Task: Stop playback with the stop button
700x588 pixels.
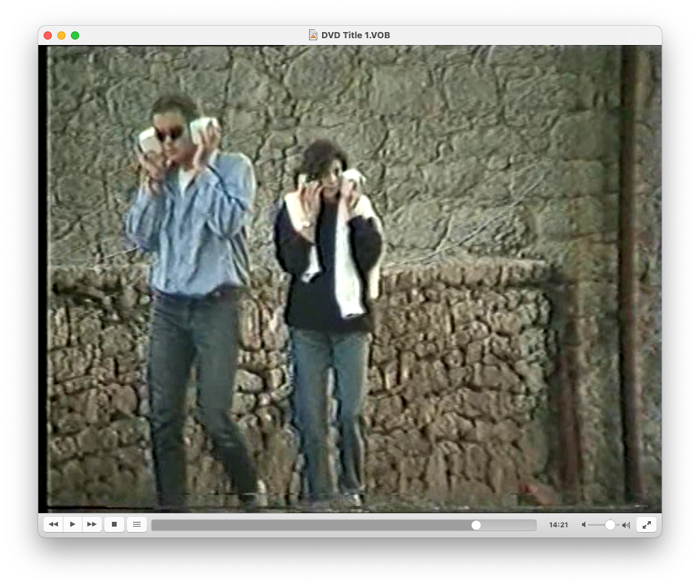Action: click(x=114, y=525)
